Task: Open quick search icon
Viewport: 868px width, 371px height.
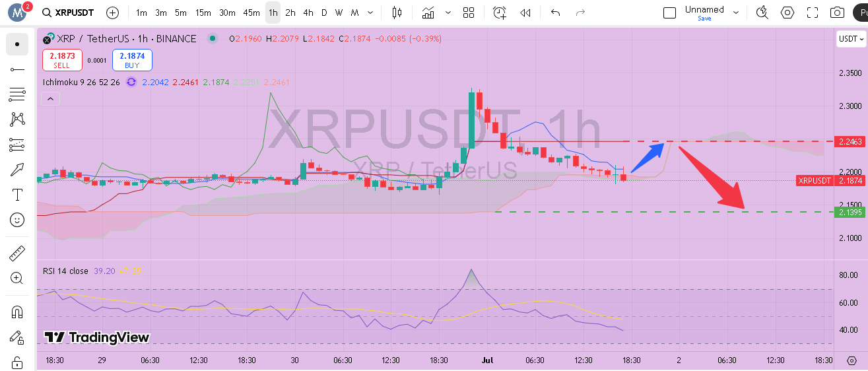Action: pyautogui.click(x=762, y=13)
